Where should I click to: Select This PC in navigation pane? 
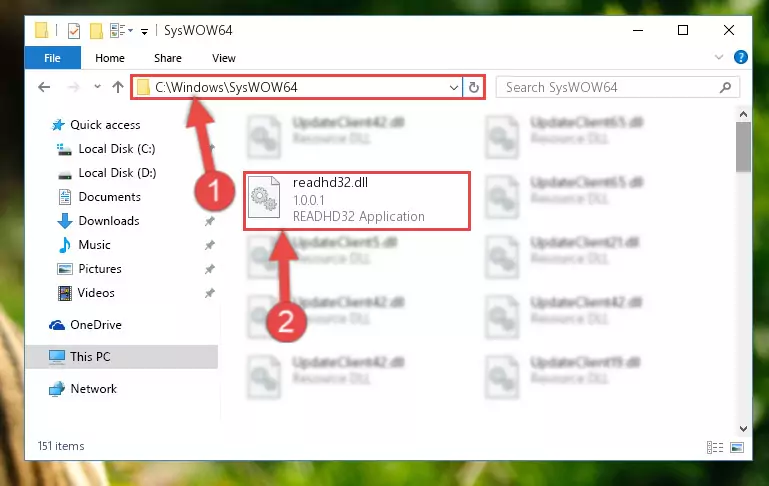click(122, 357)
